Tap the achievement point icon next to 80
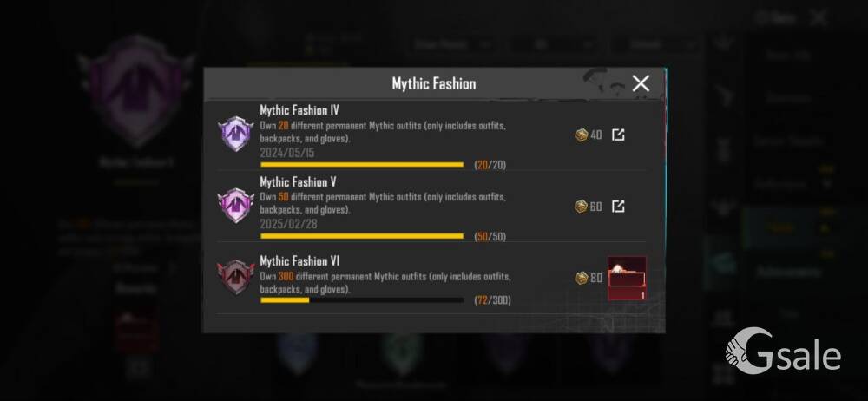This screenshot has width=868, height=401. (582, 278)
